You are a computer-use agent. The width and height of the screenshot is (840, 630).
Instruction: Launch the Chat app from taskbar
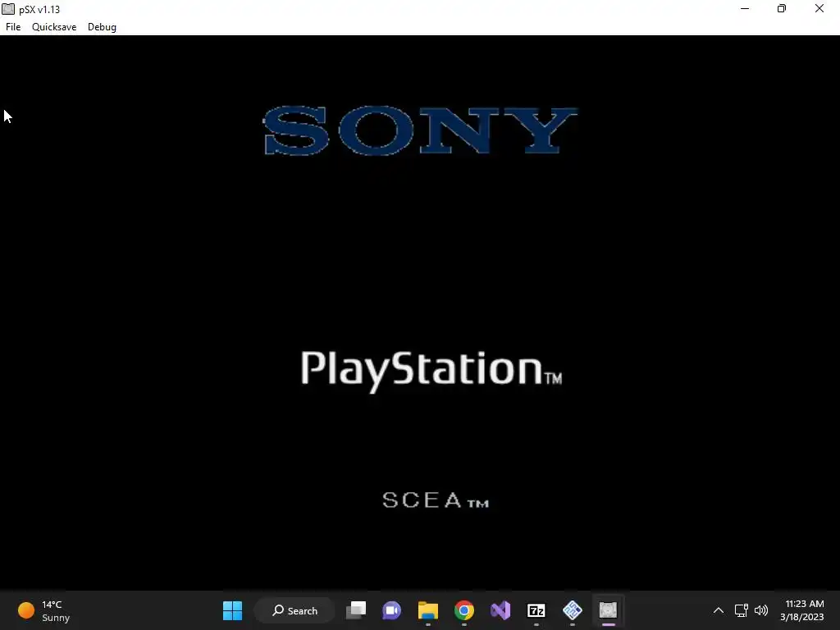(x=391, y=610)
